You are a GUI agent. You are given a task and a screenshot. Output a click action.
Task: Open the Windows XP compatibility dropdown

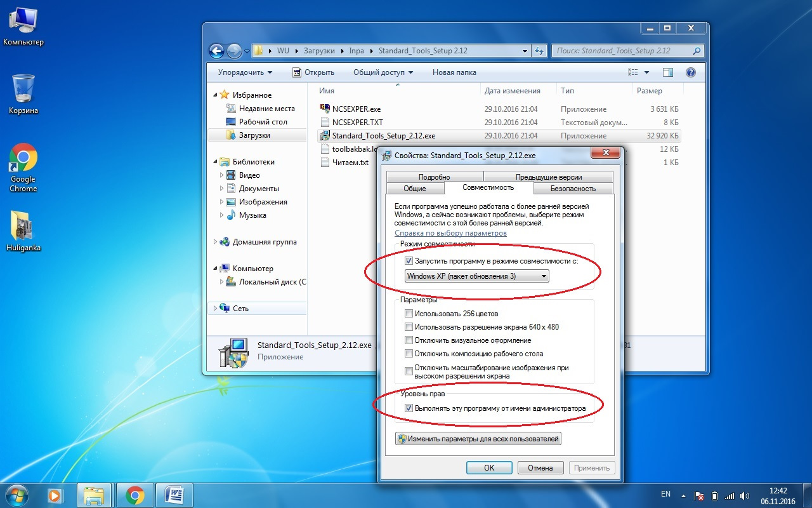pos(476,276)
